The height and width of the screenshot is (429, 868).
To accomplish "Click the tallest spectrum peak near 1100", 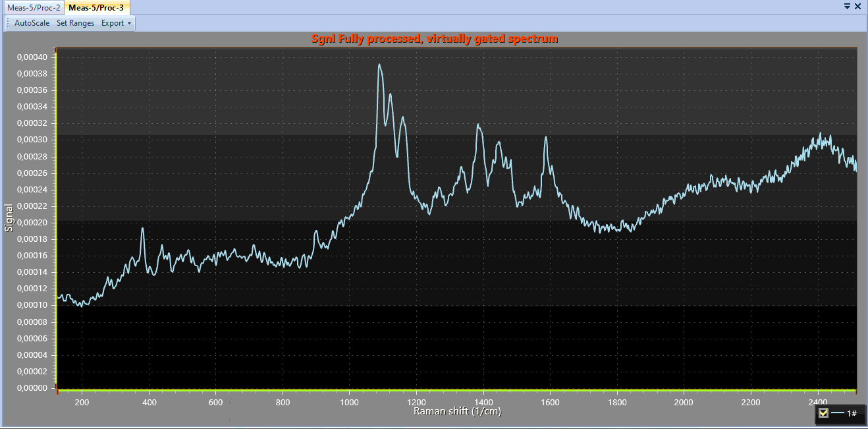I will (x=379, y=65).
